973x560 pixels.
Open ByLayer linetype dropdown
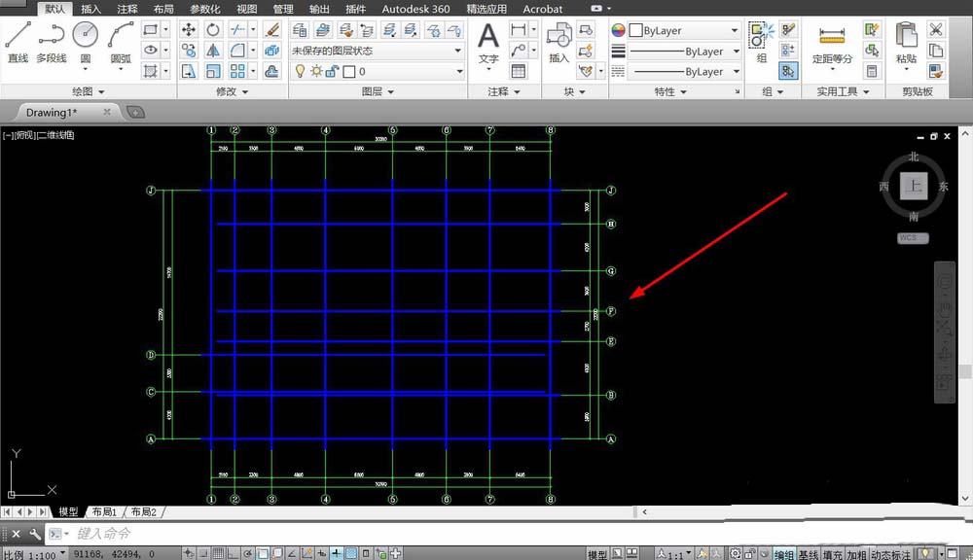click(x=684, y=71)
